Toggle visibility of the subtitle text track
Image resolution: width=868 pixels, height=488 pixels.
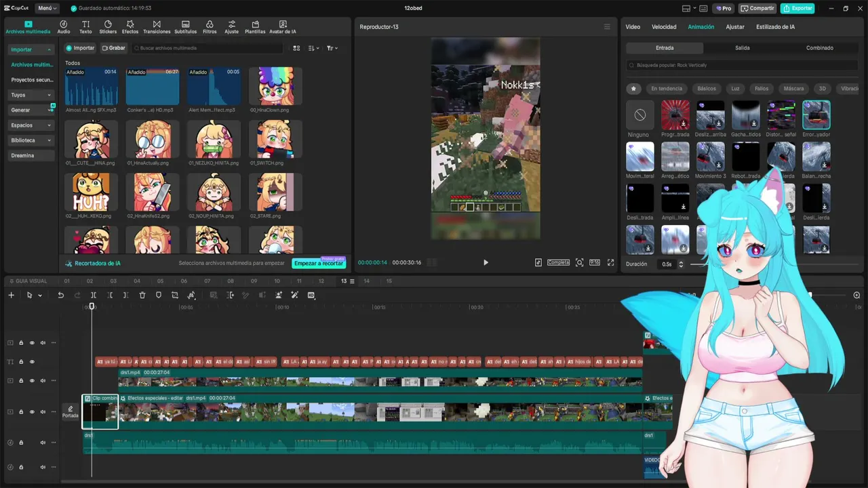click(x=32, y=362)
